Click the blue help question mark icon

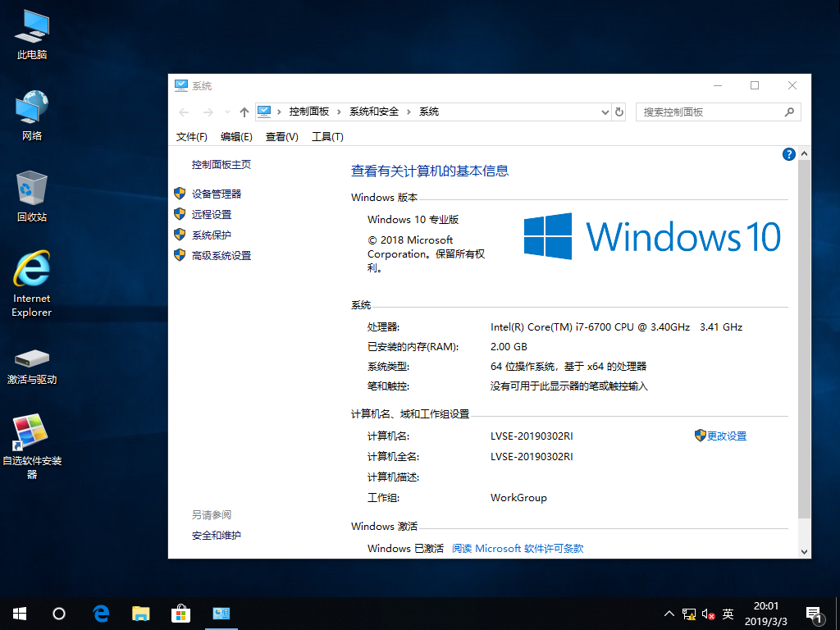(x=788, y=153)
